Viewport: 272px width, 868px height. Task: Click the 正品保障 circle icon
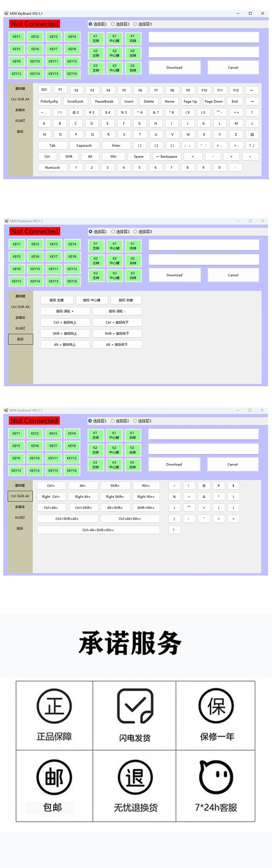coord(54,707)
